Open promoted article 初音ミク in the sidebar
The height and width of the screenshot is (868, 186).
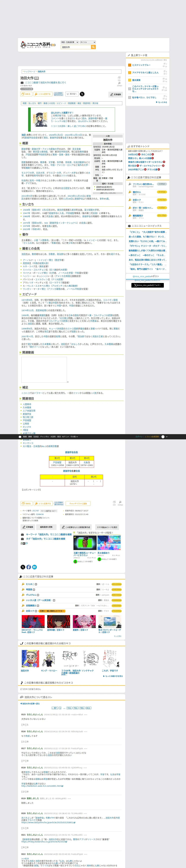point(137,200)
